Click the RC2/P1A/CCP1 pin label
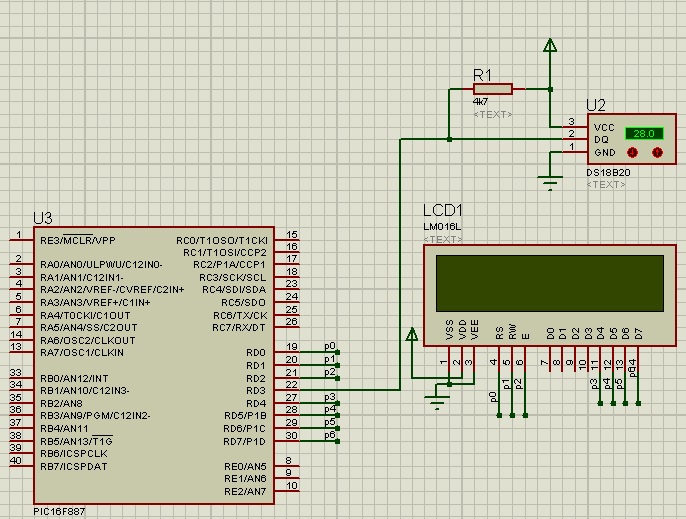 (230, 265)
